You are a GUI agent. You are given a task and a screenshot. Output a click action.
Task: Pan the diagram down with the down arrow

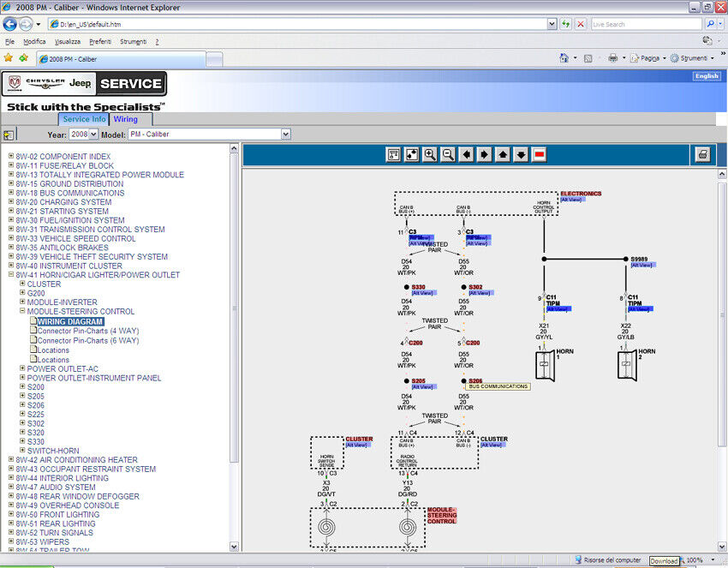tap(521, 154)
